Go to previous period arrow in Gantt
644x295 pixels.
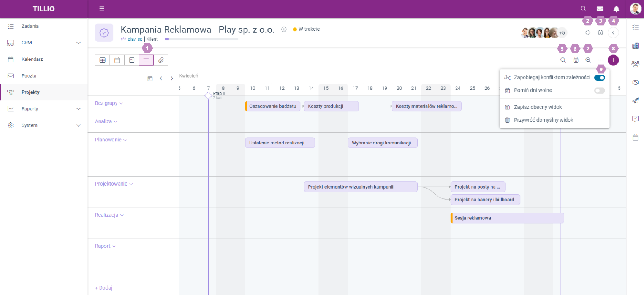click(161, 78)
